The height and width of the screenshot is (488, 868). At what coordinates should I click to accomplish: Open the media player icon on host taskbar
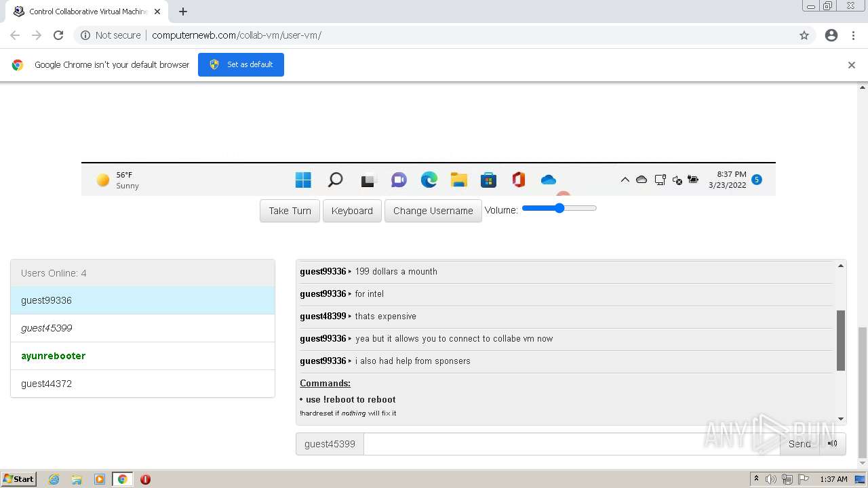click(x=100, y=479)
